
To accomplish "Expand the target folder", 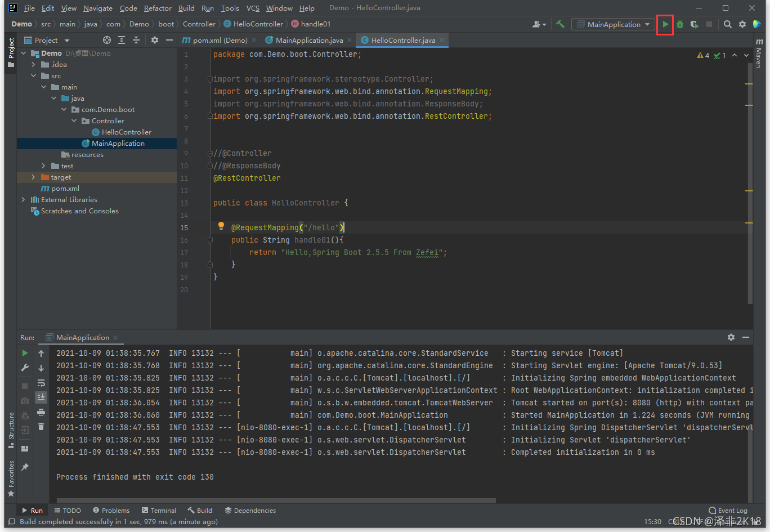I will [x=34, y=177].
